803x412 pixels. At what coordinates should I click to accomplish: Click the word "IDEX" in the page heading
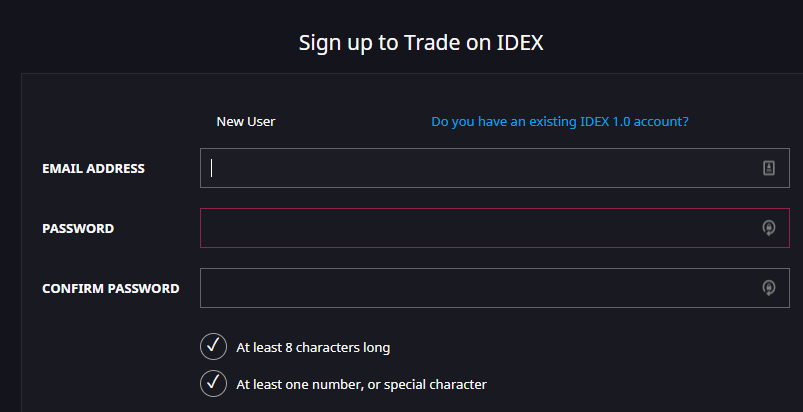(522, 43)
